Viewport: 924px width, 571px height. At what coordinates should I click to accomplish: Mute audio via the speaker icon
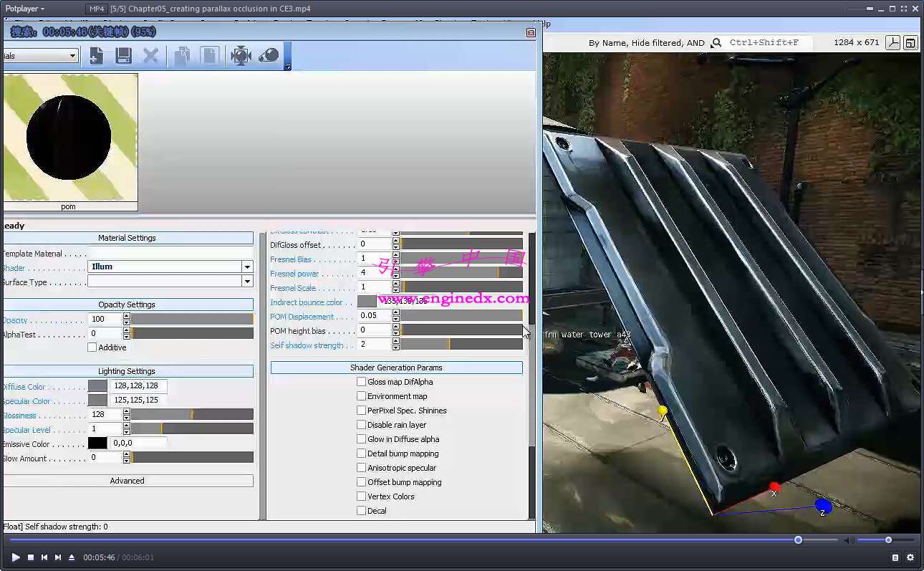(x=849, y=540)
